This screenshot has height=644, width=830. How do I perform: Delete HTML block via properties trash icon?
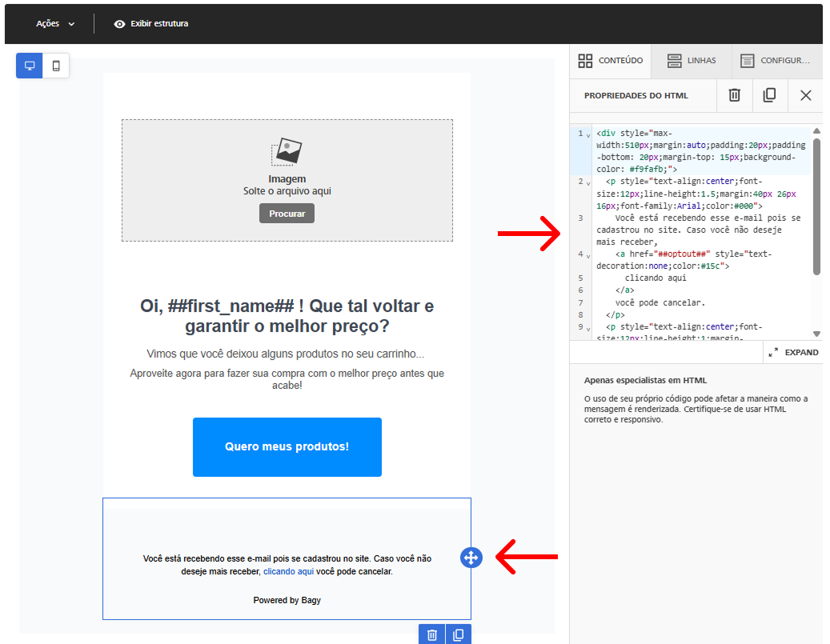click(734, 95)
